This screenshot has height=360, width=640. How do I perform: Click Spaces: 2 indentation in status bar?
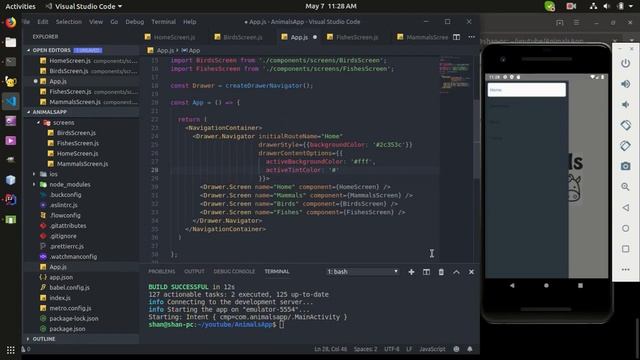(x=366, y=349)
